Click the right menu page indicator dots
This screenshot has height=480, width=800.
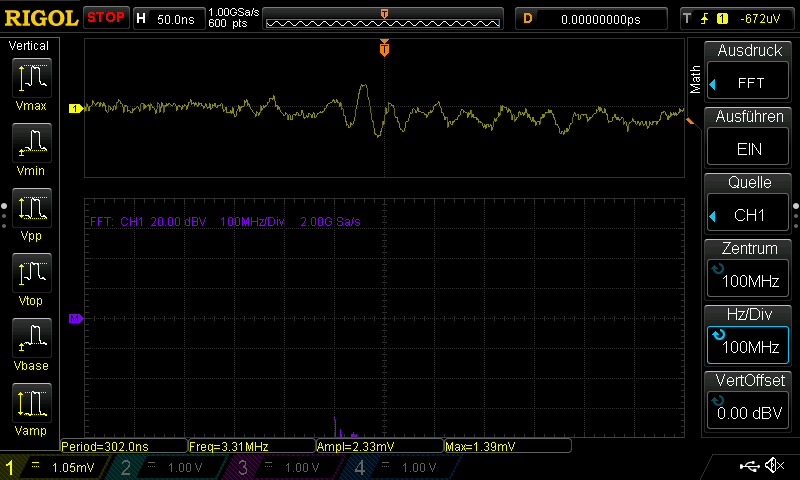(796, 215)
